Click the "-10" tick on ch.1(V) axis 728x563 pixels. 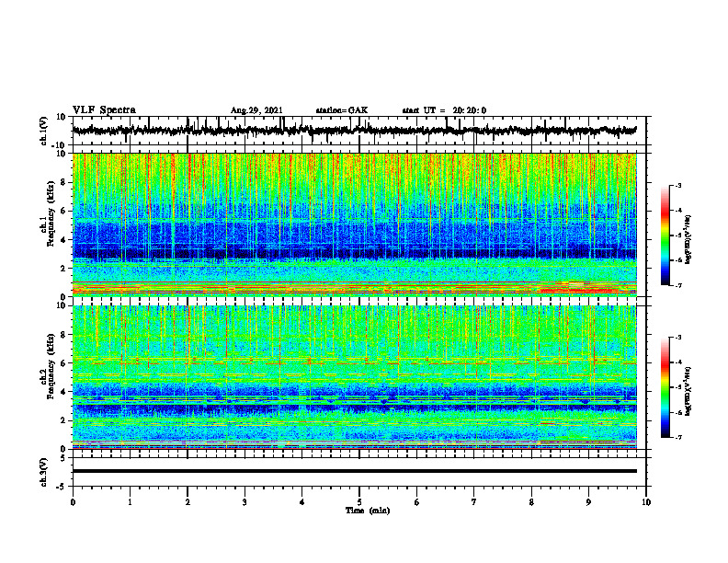(x=60, y=145)
